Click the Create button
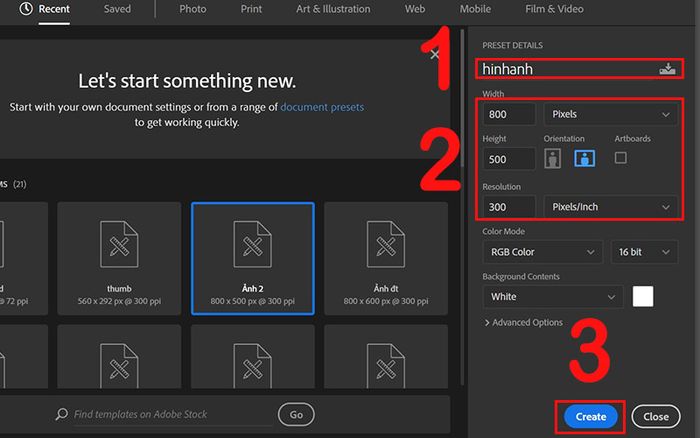Screen dimensions: 700x438 591,417
